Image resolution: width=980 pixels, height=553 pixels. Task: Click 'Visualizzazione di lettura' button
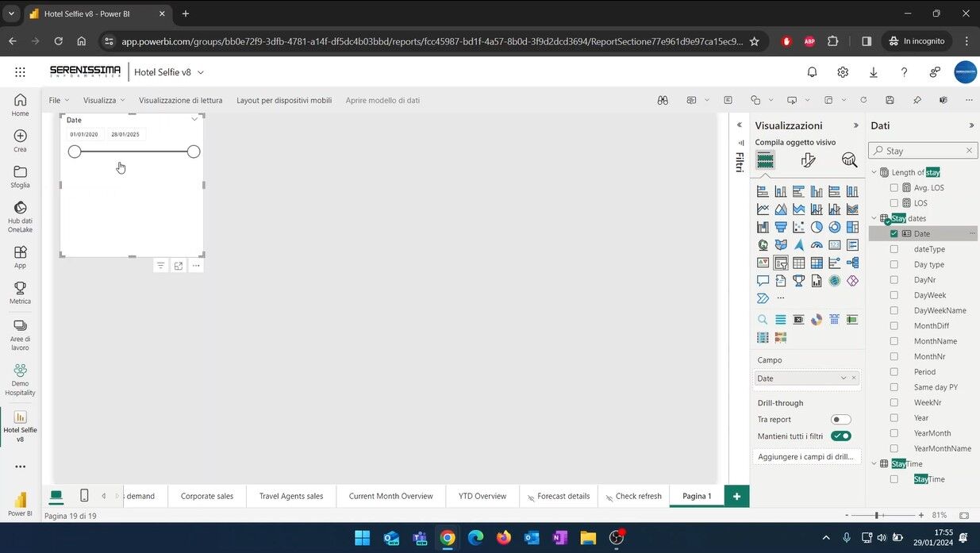(x=180, y=100)
